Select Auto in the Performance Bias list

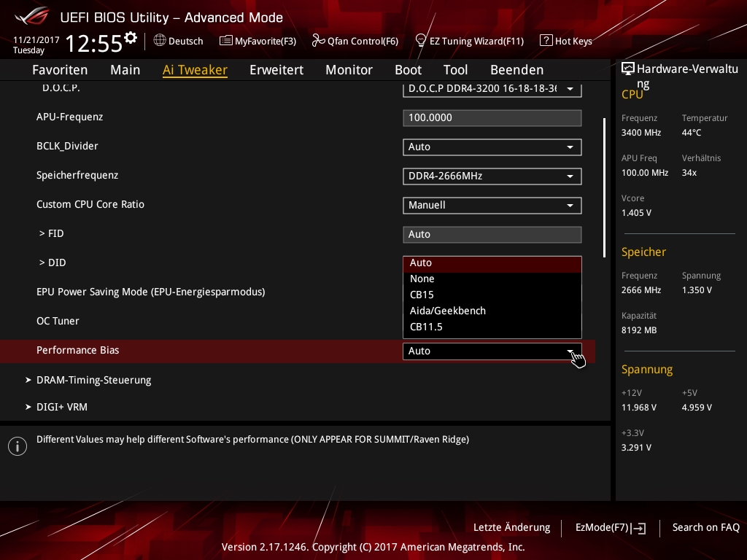tap(492, 262)
